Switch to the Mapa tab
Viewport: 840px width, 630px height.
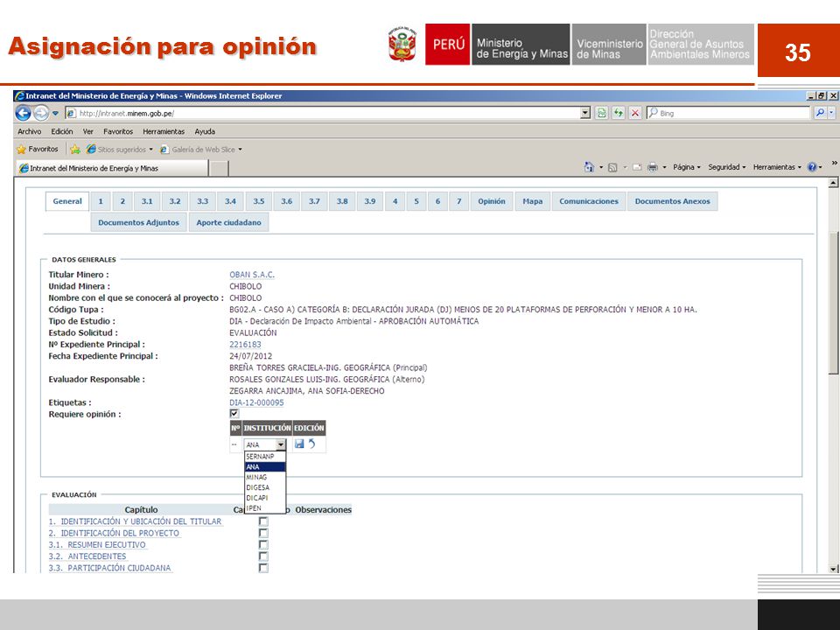click(533, 201)
